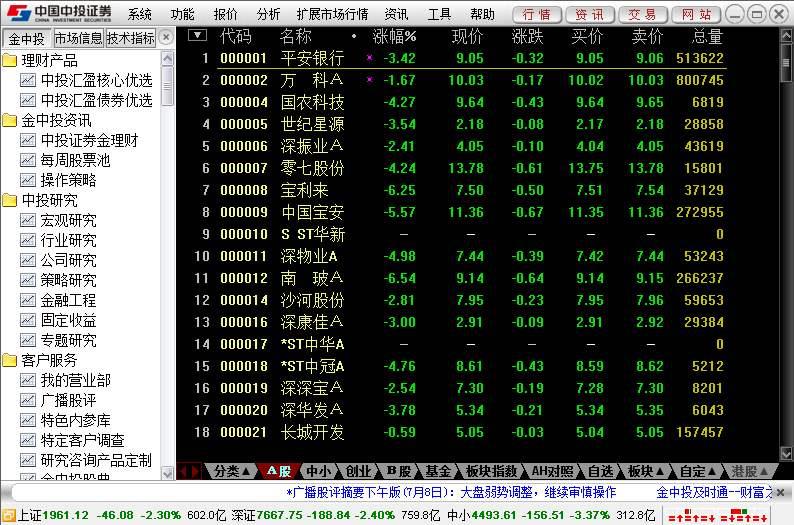Click the 资讯 rounded button

590,15
